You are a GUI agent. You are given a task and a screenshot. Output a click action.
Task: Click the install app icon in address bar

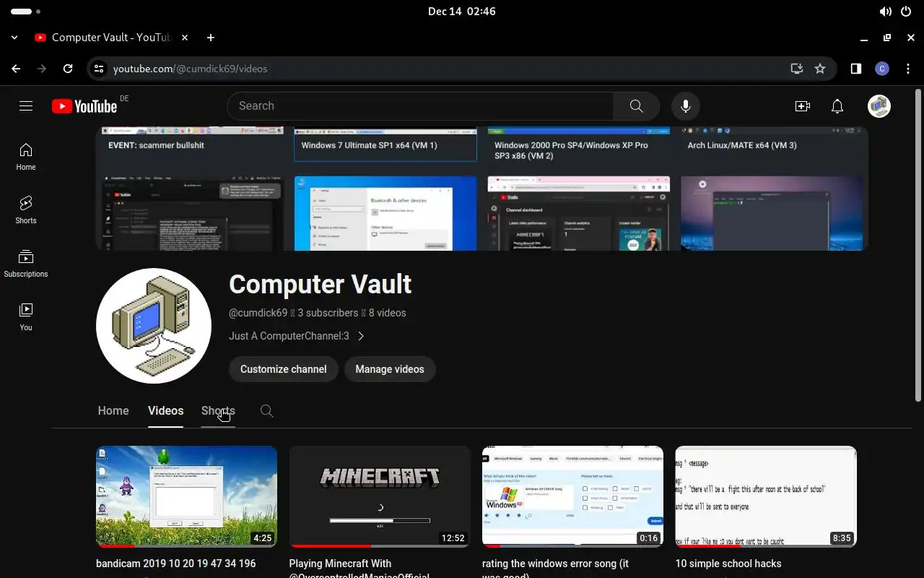pyautogui.click(x=797, y=69)
